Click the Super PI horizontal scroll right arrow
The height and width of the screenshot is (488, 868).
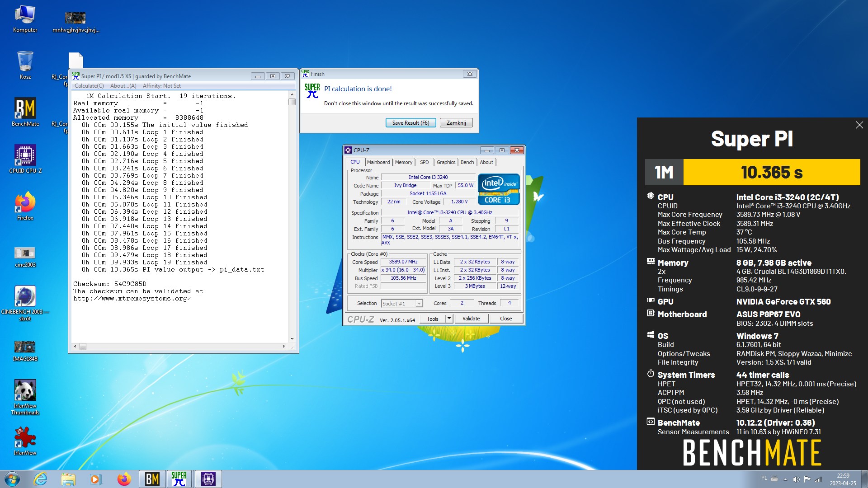284,347
